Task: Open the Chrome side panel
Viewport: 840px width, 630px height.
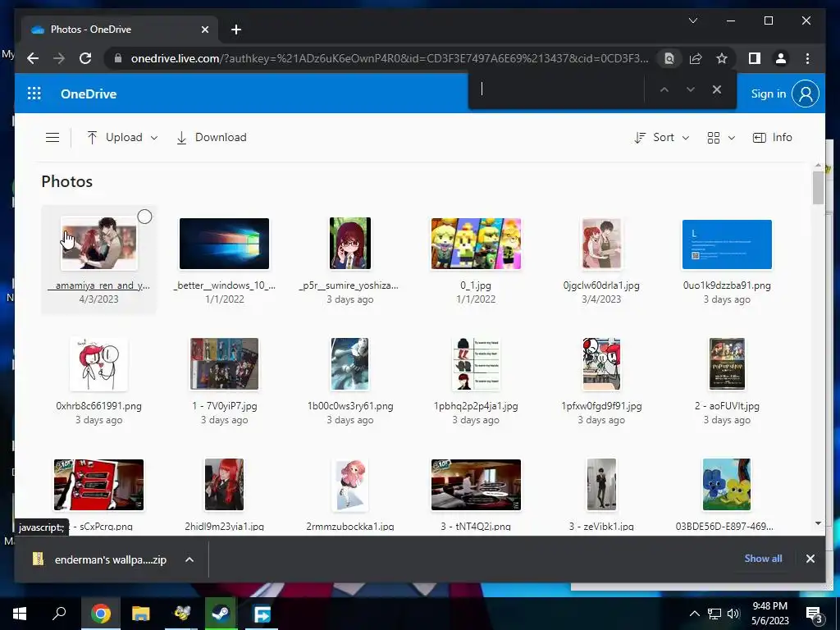Action: pos(755,58)
